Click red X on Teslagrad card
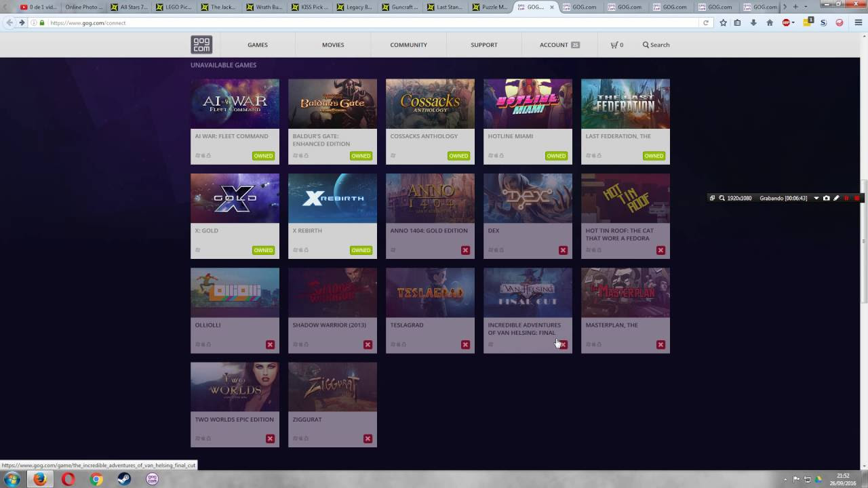 [465, 344]
